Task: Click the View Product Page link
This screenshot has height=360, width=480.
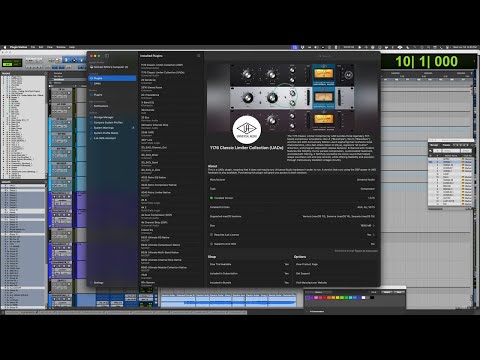Action: (307, 264)
